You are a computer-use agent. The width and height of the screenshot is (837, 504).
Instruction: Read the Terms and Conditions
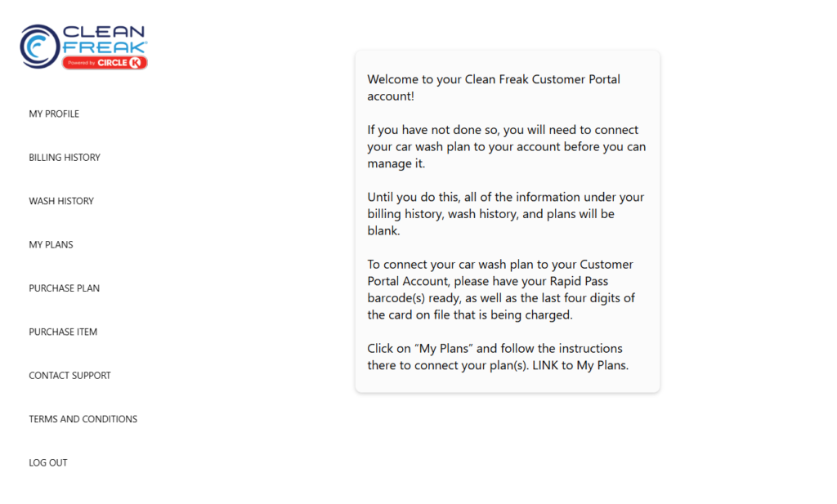pos(83,419)
